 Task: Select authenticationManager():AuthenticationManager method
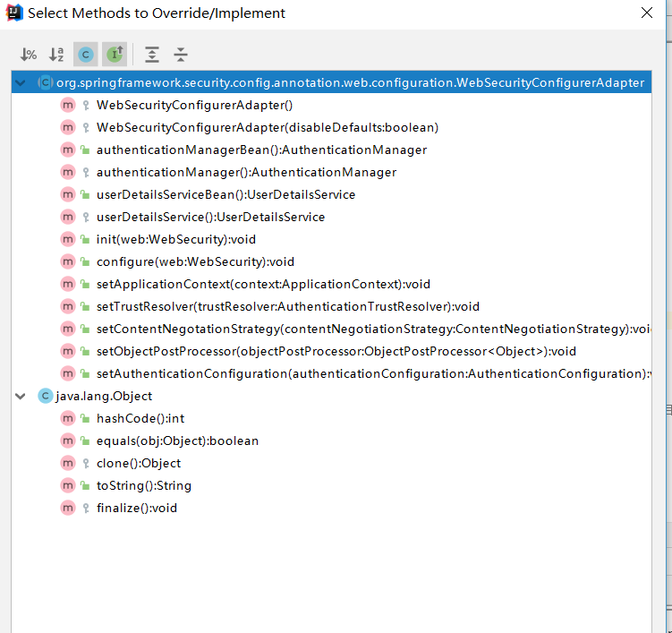[246, 172]
